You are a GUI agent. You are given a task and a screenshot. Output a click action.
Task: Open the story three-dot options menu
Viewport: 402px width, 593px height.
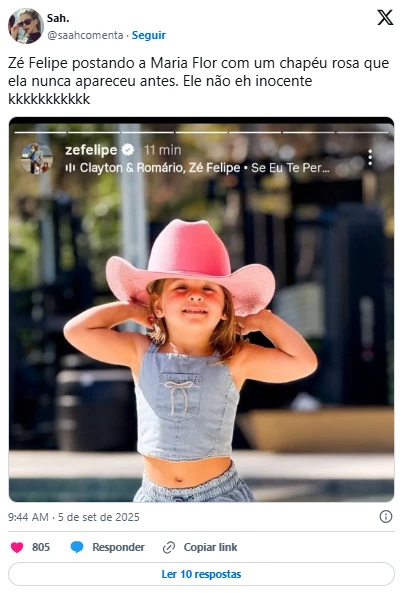(x=370, y=157)
